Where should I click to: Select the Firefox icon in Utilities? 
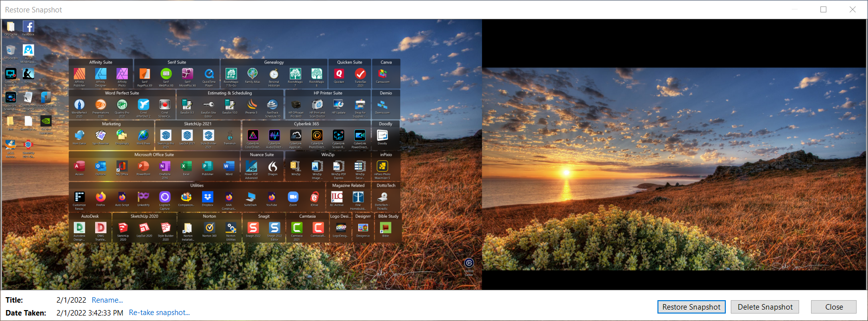click(101, 199)
